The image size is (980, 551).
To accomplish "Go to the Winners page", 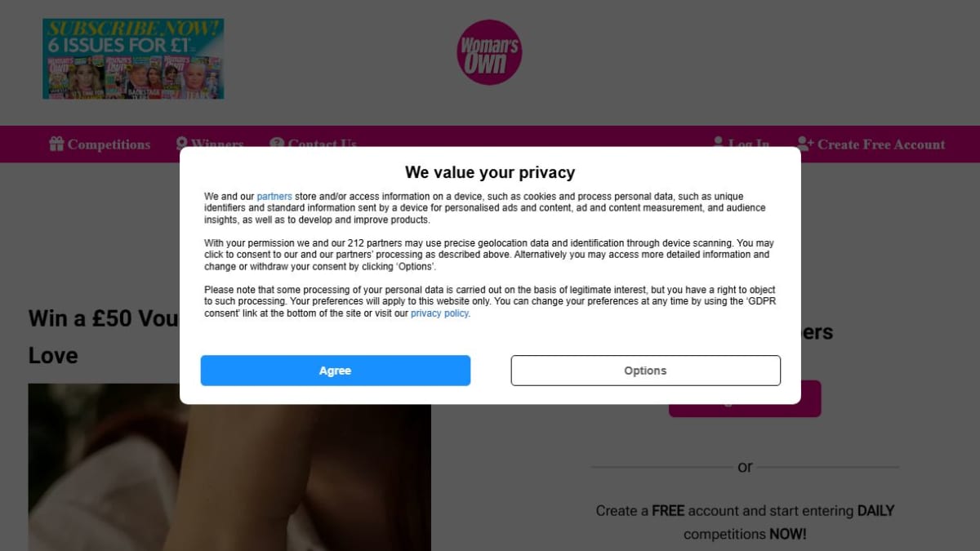I will (217, 143).
